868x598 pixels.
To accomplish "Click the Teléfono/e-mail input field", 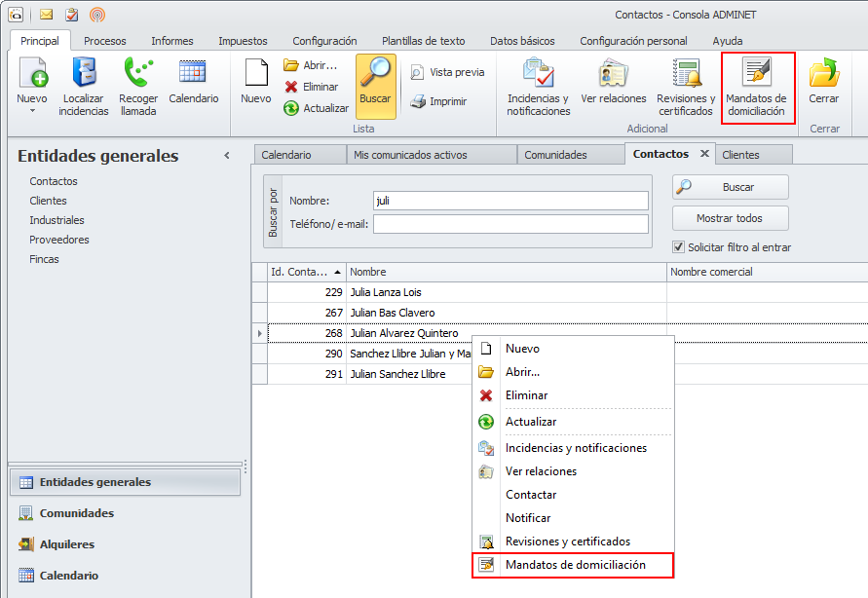I will 509,224.
